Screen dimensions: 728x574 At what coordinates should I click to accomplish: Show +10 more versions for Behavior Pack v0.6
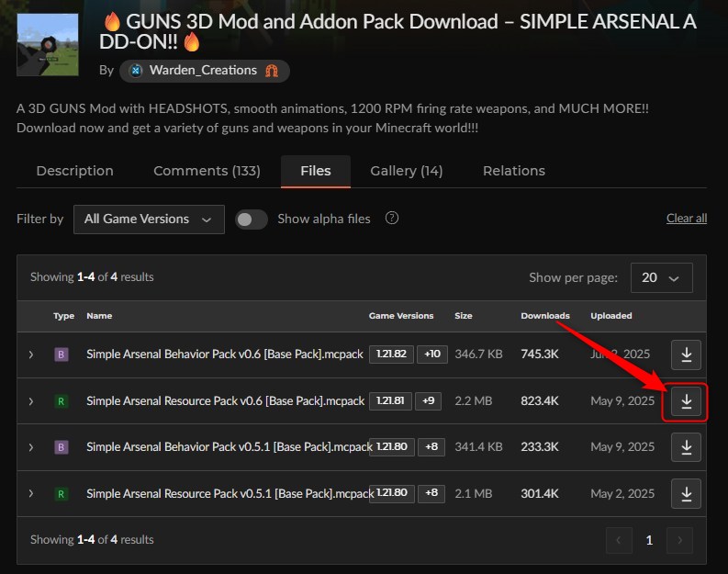(432, 354)
